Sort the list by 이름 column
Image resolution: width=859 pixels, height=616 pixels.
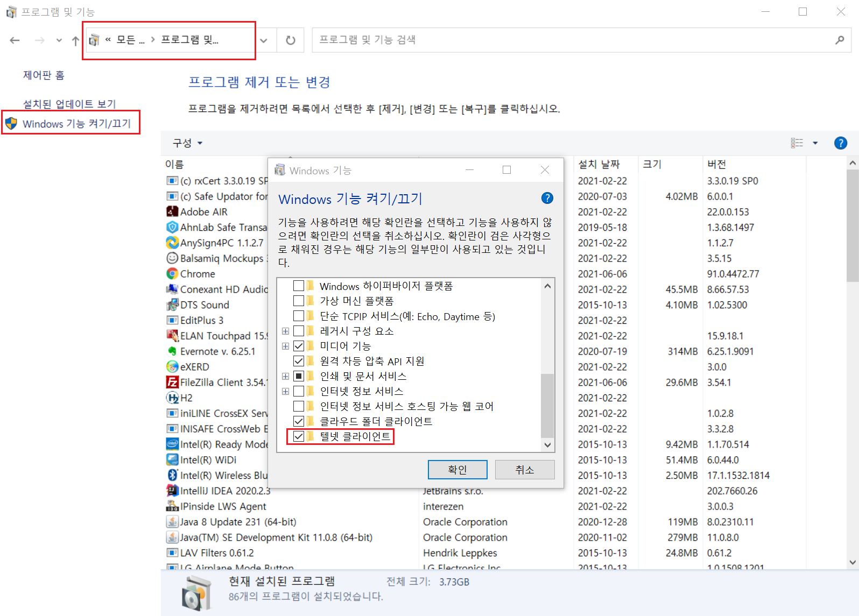click(x=174, y=164)
